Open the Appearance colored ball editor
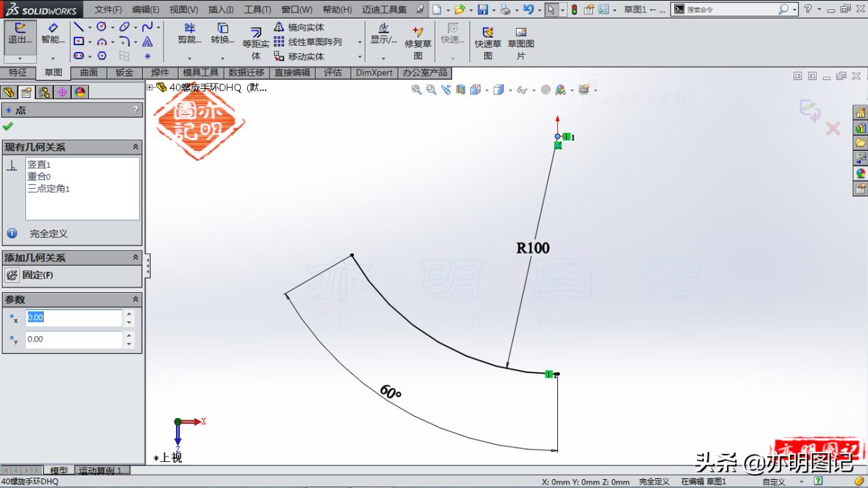The width and height of the screenshot is (868, 488). pos(559,90)
